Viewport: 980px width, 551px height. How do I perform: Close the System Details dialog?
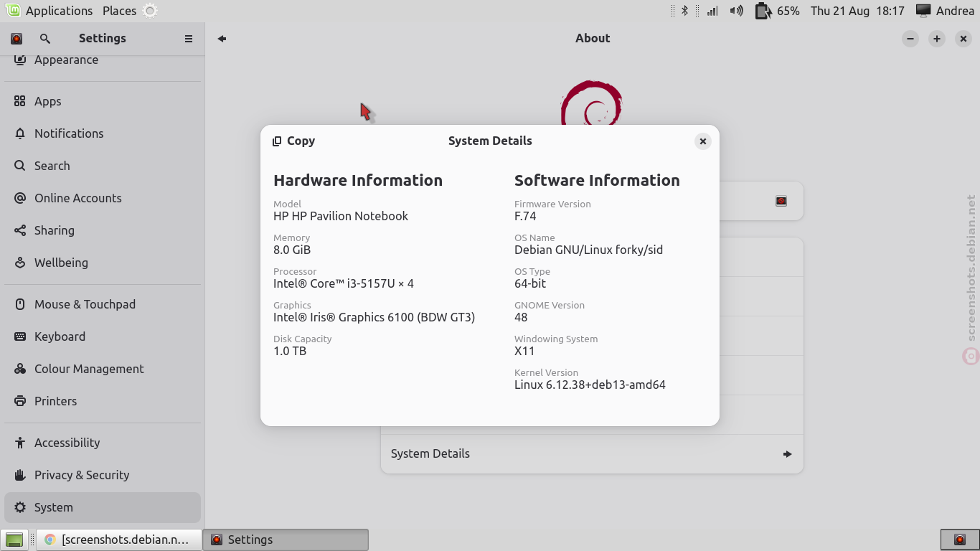703,141
